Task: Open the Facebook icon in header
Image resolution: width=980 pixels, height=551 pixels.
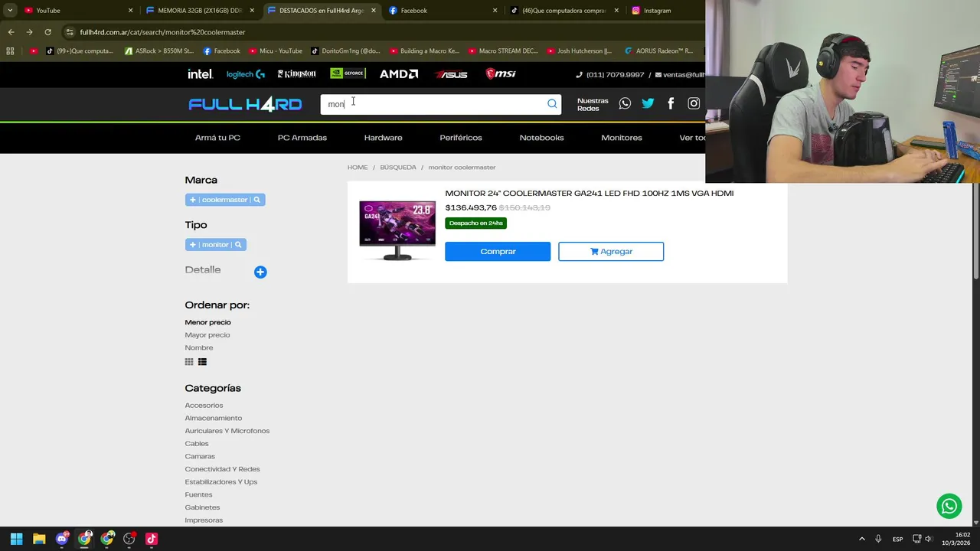Action: [x=671, y=103]
